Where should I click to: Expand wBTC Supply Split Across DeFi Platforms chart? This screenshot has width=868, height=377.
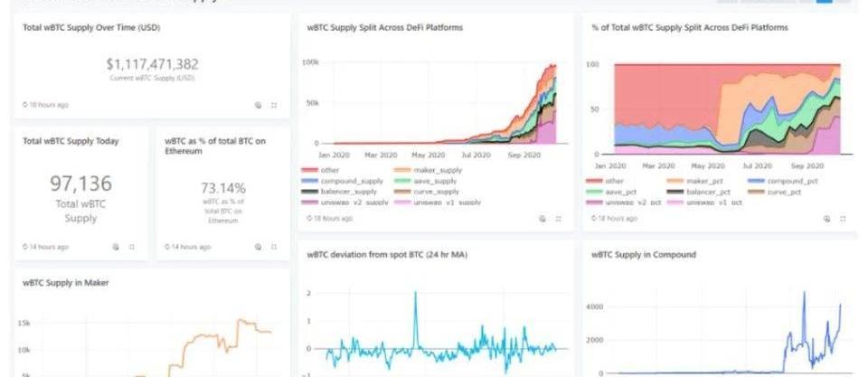(x=558, y=218)
